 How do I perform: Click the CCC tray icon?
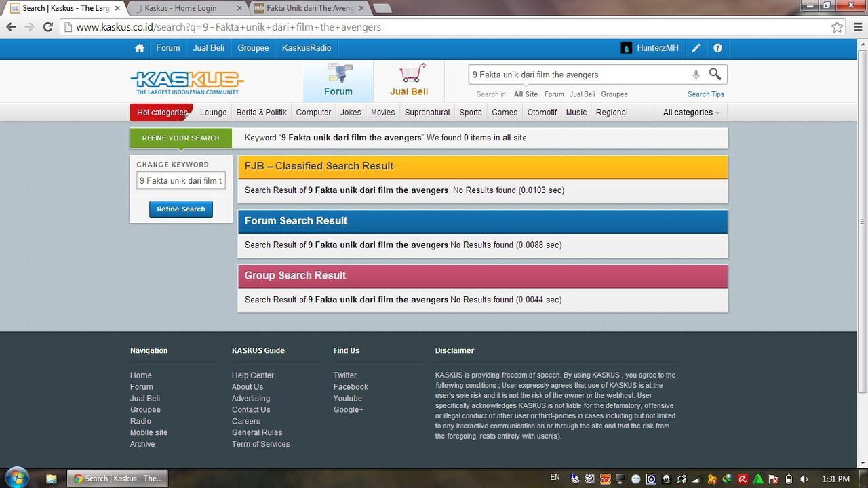(605, 479)
